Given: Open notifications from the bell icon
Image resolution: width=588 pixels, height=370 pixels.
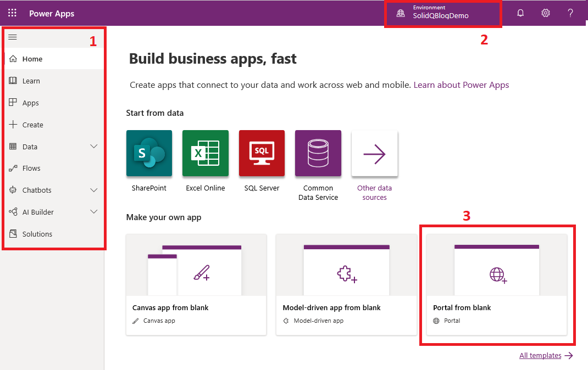Looking at the screenshot, I should (520, 13).
